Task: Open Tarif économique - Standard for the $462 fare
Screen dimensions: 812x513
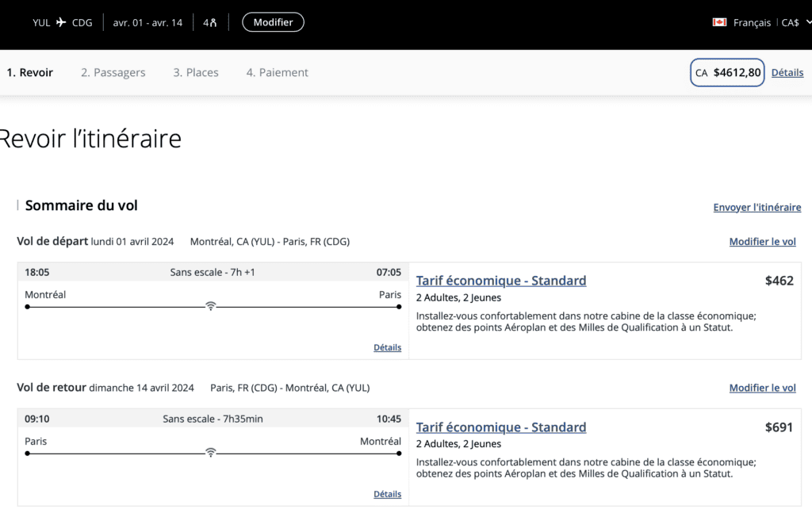Action: pos(501,281)
